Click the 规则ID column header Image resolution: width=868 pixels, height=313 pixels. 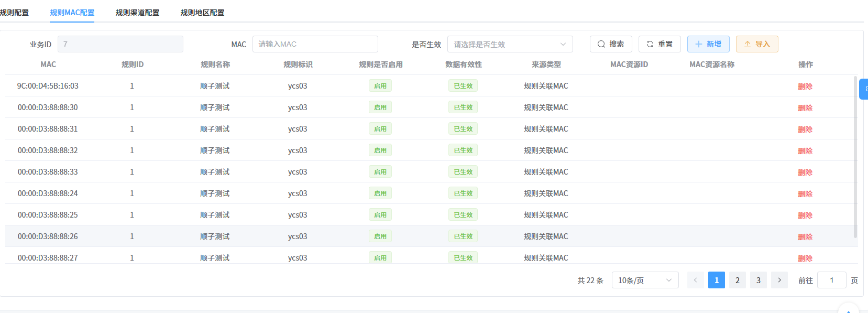[x=133, y=64]
